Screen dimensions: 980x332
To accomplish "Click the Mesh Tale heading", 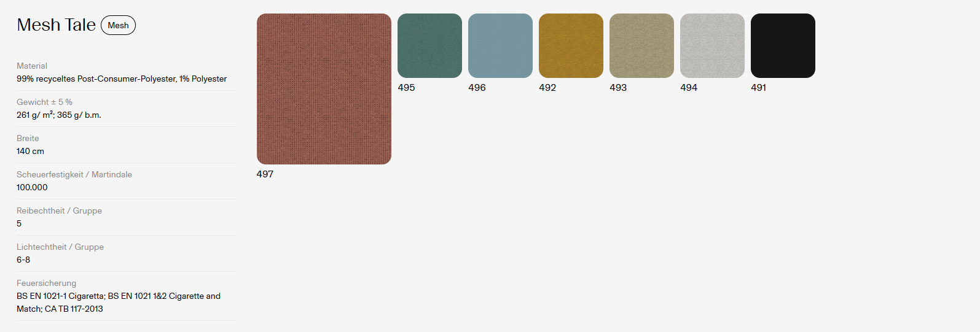I will click(x=56, y=25).
